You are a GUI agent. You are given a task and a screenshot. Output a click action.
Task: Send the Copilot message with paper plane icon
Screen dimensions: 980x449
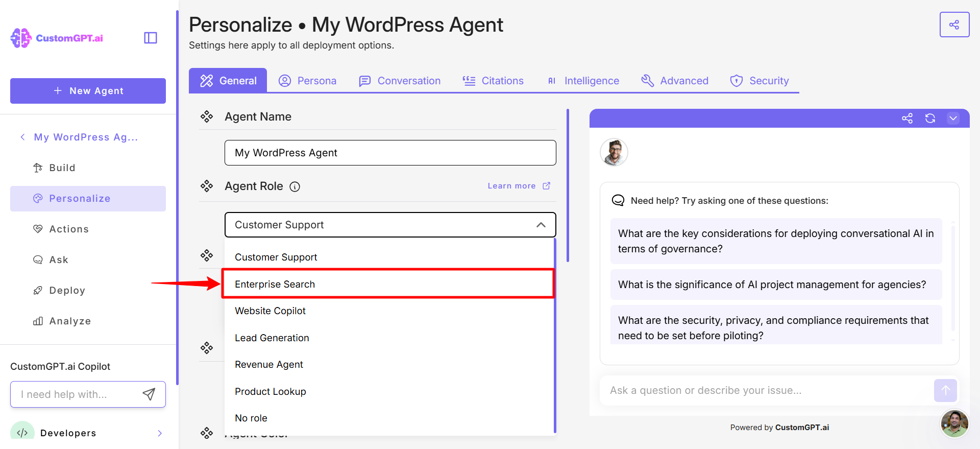[x=149, y=394]
